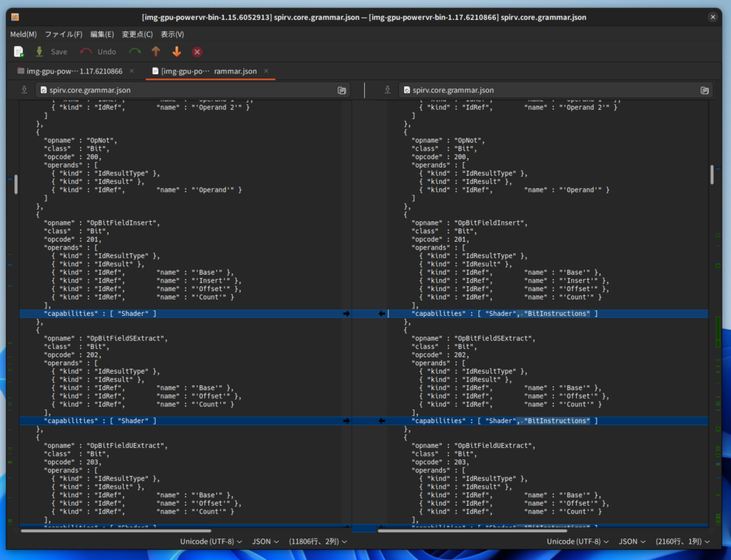Click the Meld app icon in title bar

click(15, 17)
